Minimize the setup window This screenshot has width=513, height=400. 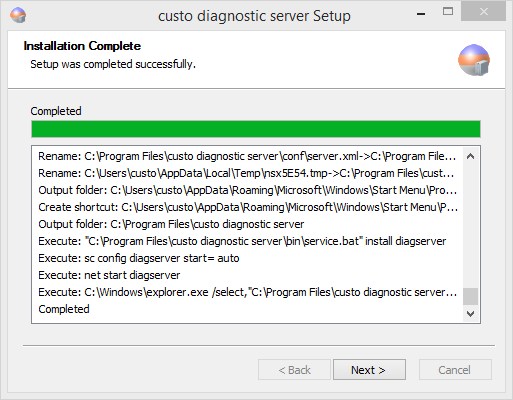click(x=421, y=14)
